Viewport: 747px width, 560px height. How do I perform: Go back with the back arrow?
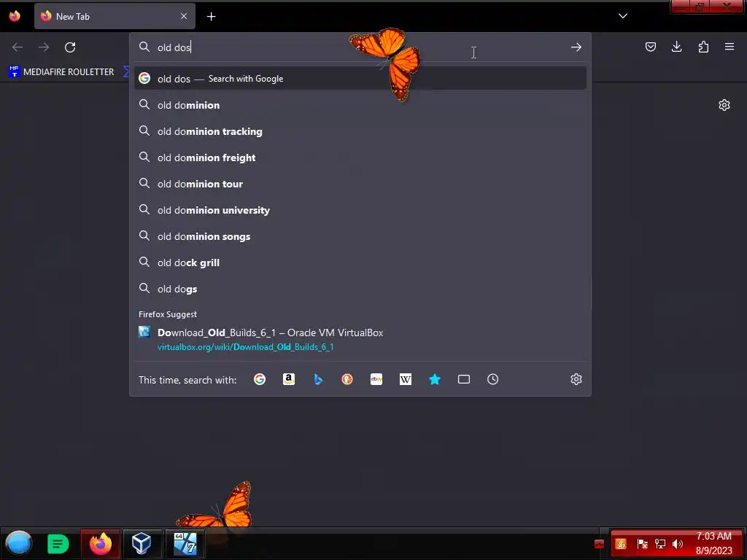tap(18, 47)
